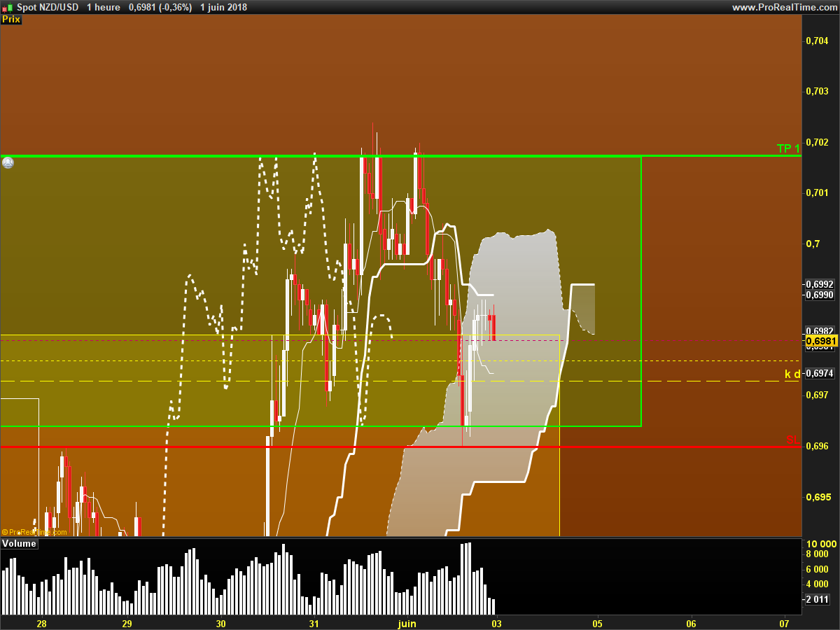Click the alert bell icon on chart
This screenshot has width=840, height=630.
(8, 162)
